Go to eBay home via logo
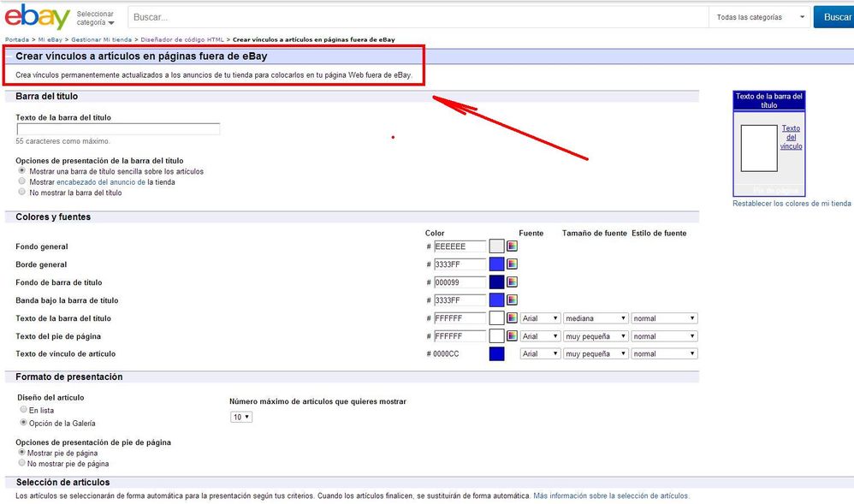Image resolution: width=854 pixels, height=504 pixels. [37, 17]
